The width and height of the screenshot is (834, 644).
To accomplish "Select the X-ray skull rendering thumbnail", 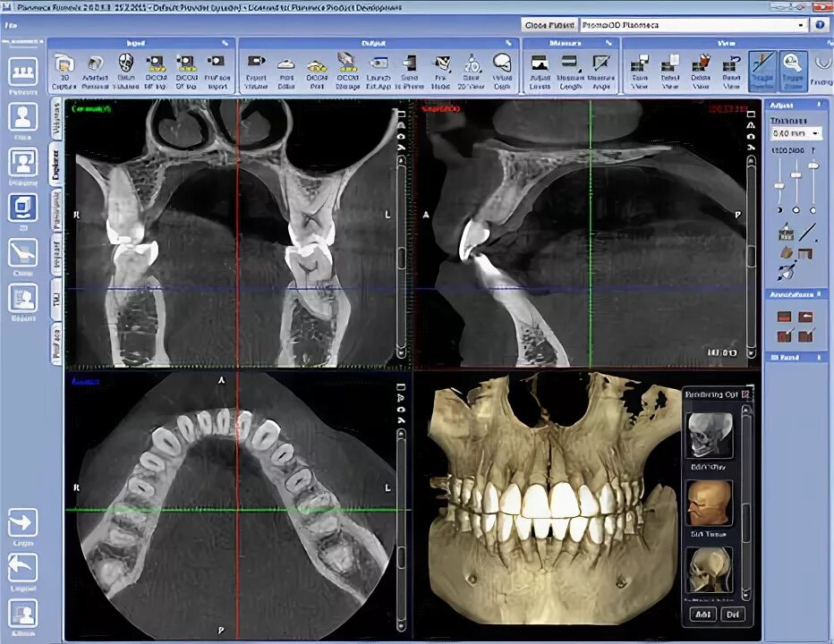I will (710, 435).
